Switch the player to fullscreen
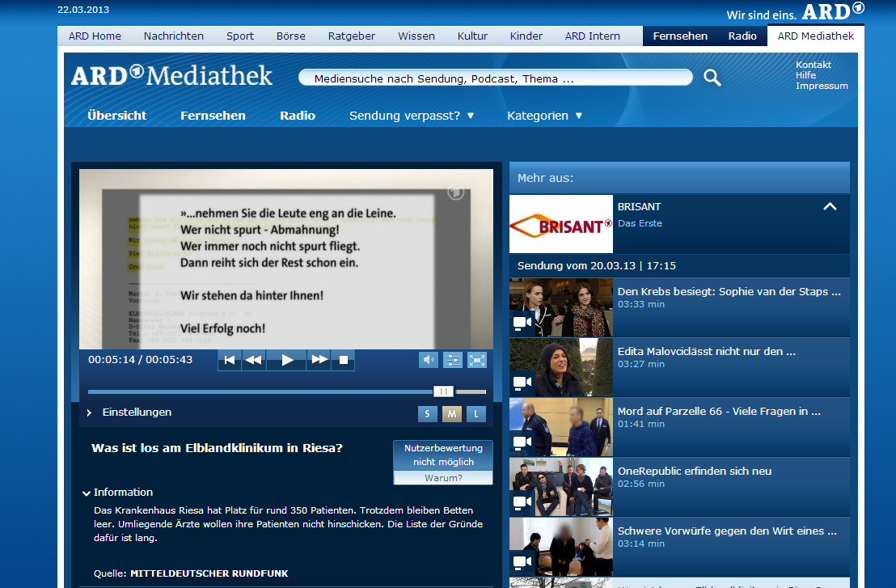The height and width of the screenshot is (588, 896). click(476, 360)
